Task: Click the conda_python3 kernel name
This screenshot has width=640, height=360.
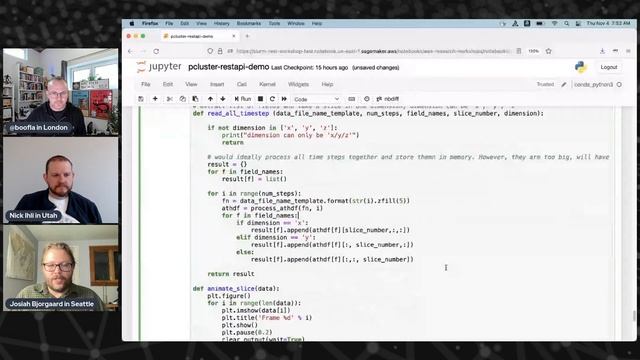Action: [x=593, y=84]
